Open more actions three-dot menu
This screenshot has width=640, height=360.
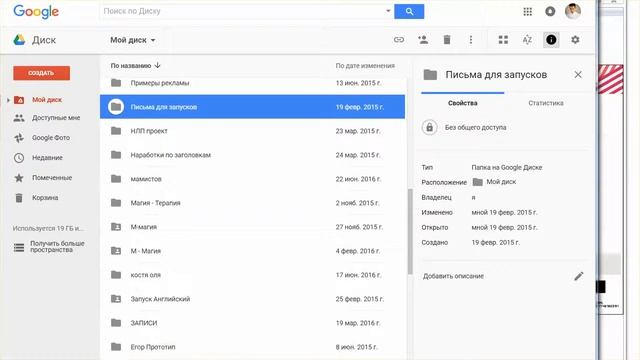tap(471, 40)
